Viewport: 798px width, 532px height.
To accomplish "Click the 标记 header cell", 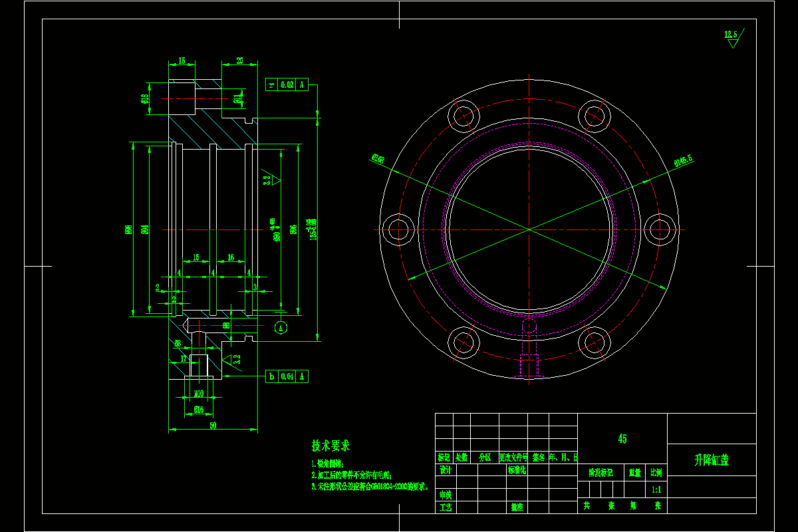I will point(444,458).
